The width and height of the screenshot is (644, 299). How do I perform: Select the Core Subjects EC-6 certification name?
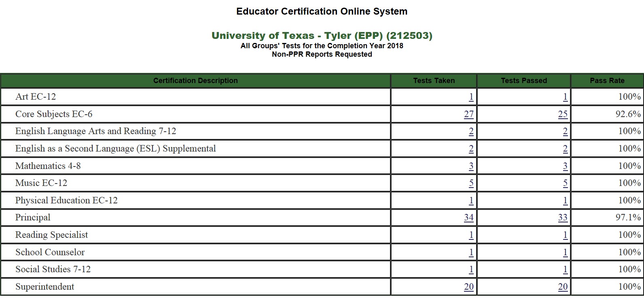click(x=54, y=114)
